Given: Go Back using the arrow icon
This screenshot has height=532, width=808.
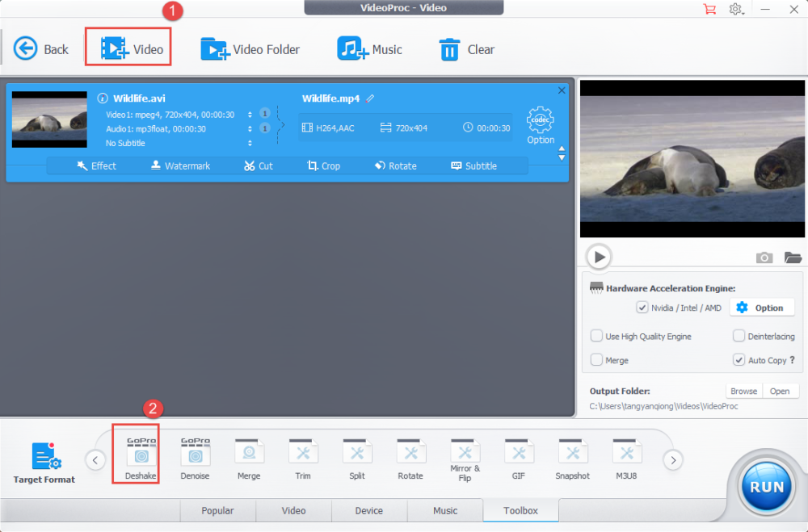Looking at the screenshot, I should 25,49.
